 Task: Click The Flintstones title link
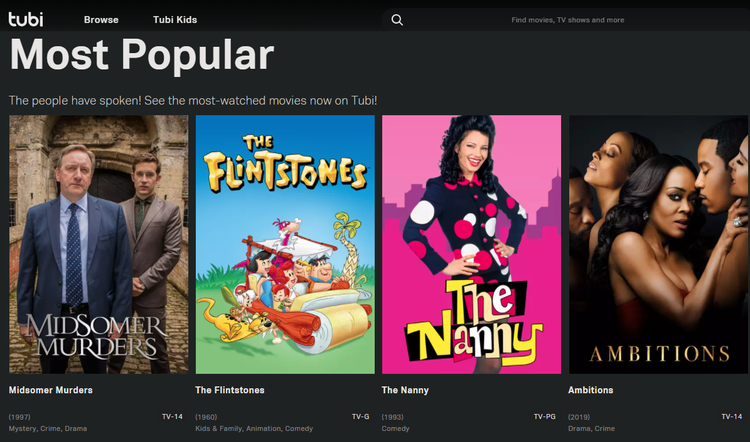230,390
